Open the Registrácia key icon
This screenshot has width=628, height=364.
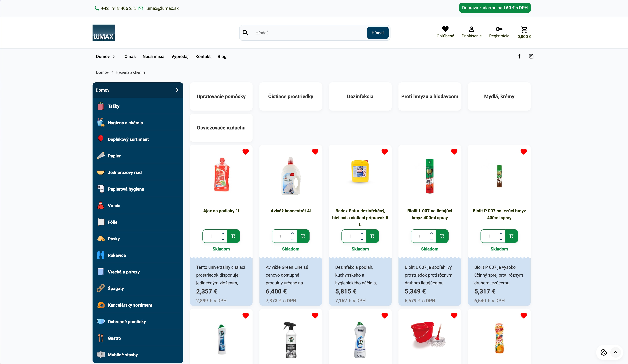point(499,29)
